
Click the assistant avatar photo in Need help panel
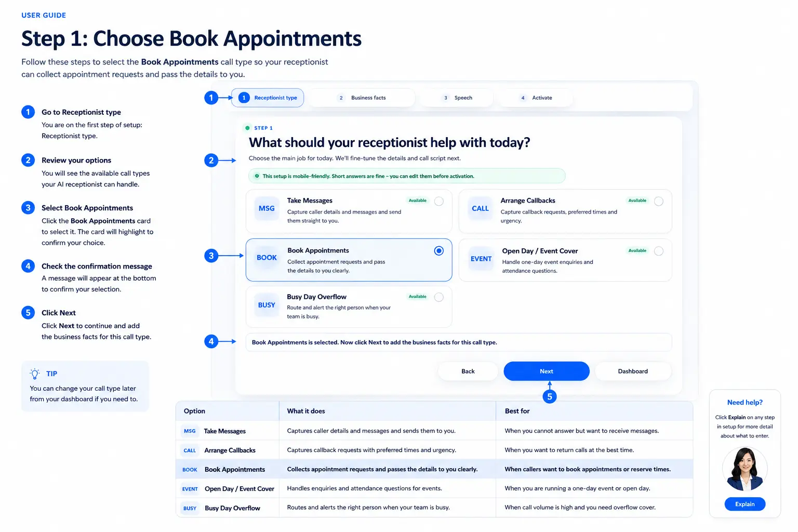pos(745,469)
